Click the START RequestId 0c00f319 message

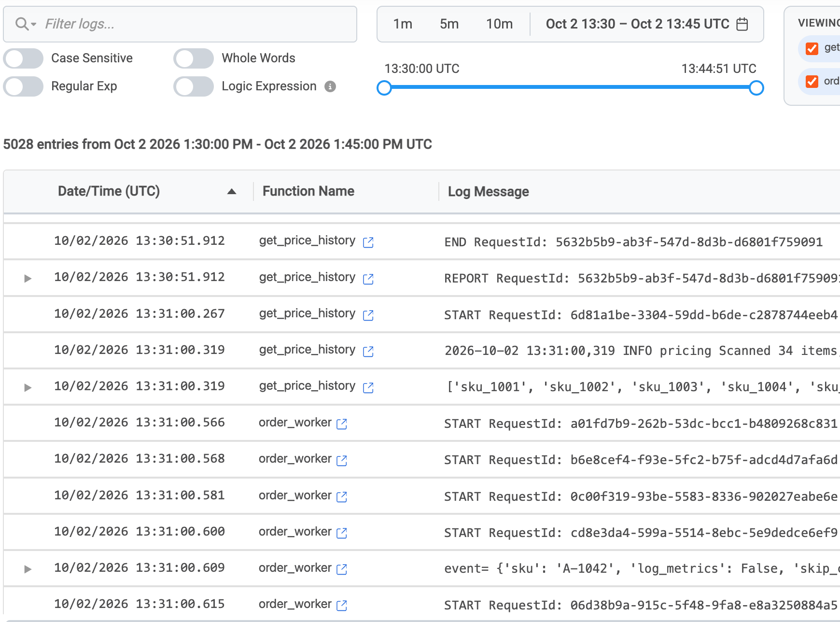pos(641,496)
